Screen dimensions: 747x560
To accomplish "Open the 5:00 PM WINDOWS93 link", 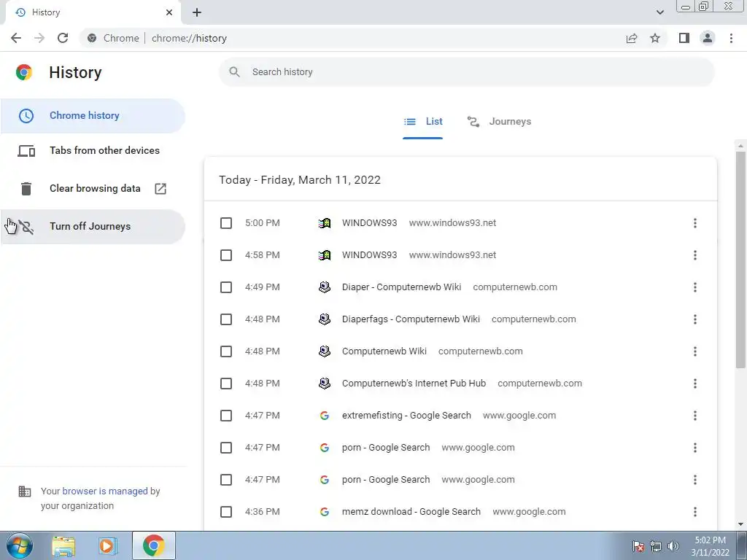I will (x=369, y=223).
